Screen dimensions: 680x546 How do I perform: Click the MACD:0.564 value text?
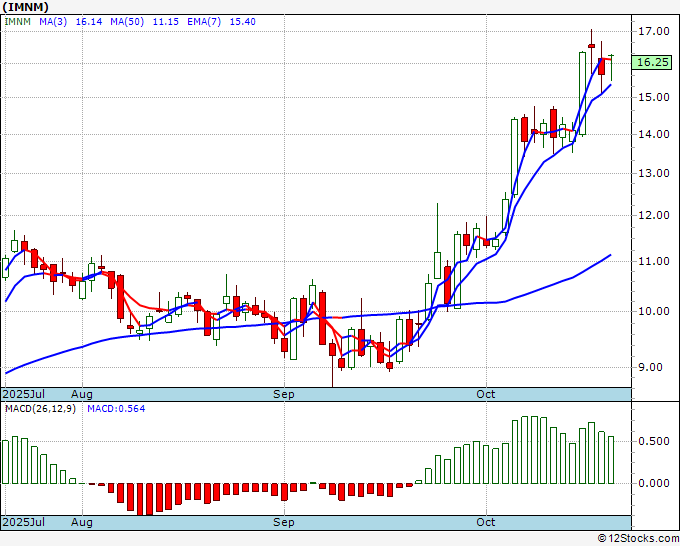[x=116, y=409]
